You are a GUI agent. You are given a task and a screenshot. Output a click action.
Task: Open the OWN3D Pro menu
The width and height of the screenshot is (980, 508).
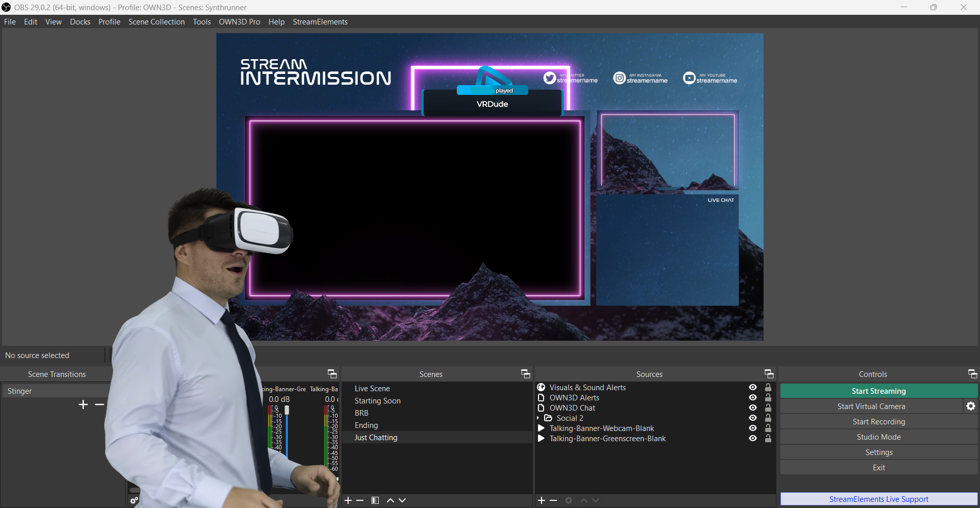239,22
